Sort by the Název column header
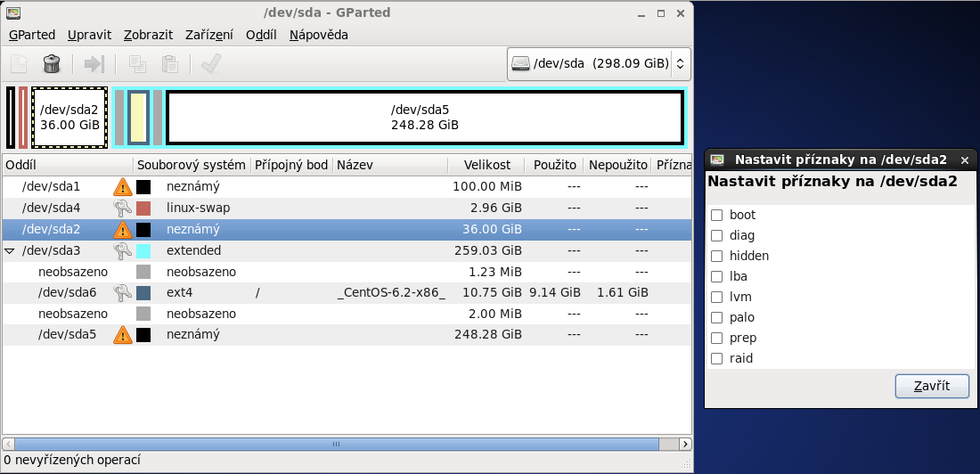This screenshot has width=980, height=474. point(390,165)
